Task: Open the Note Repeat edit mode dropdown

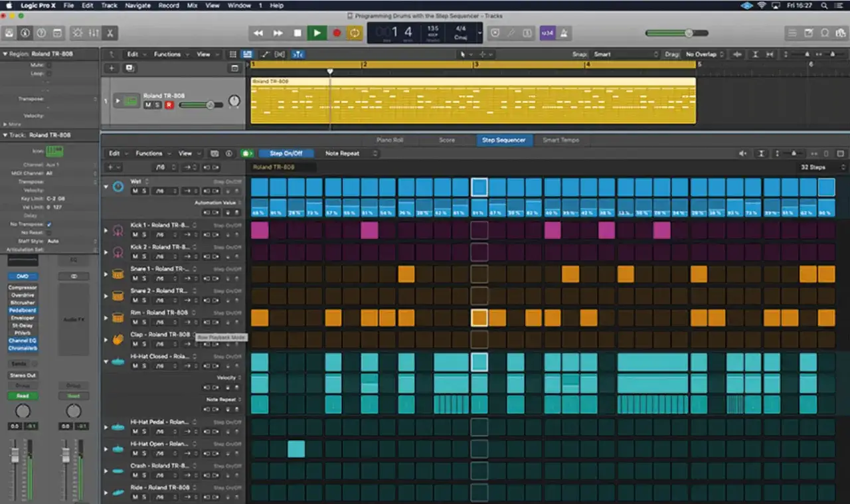Action: [350, 153]
